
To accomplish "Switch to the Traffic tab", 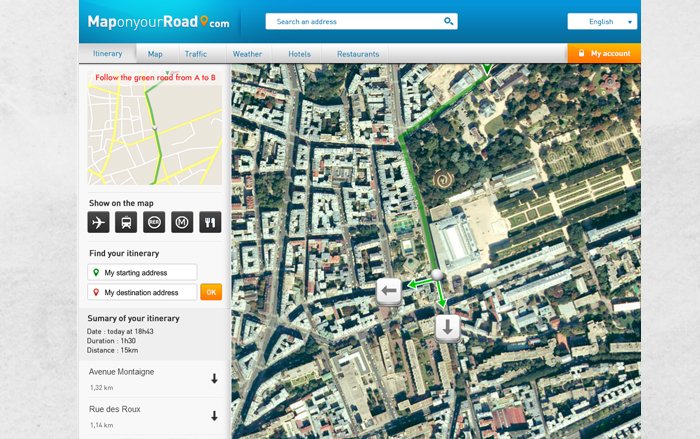I will [x=196, y=54].
